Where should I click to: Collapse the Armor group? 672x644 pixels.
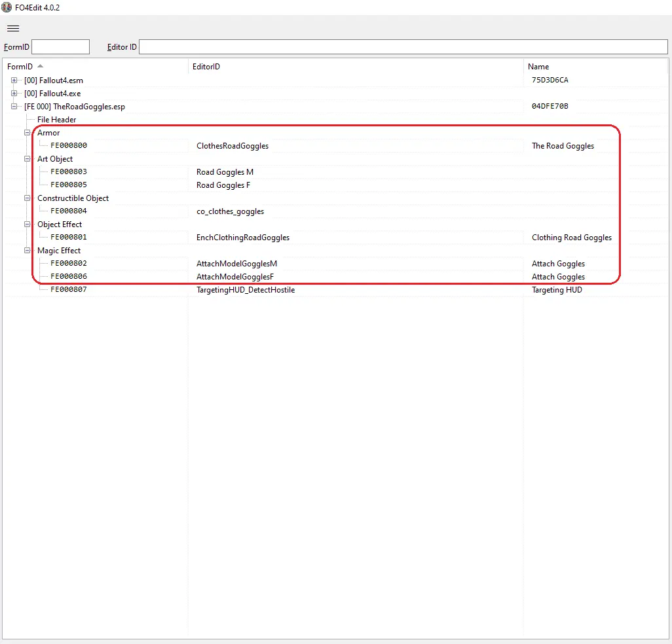(27, 133)
